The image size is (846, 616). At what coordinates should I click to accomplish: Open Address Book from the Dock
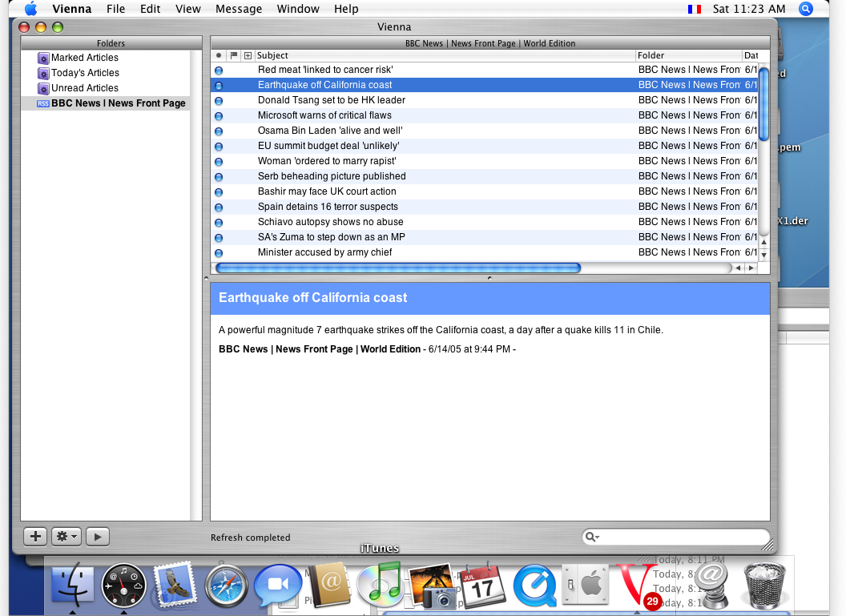click(x=329, y=586)
